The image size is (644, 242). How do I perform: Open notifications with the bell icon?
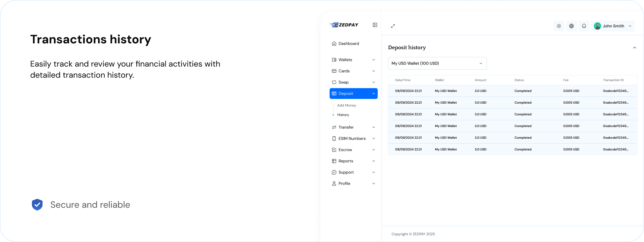[x=584, y=26]
